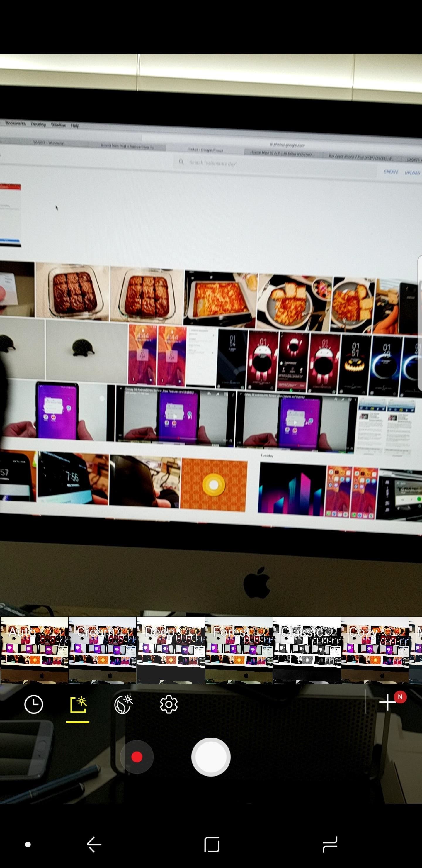Choose the Forest filter
Screen dimensions: 422x868
click(239, 650)
